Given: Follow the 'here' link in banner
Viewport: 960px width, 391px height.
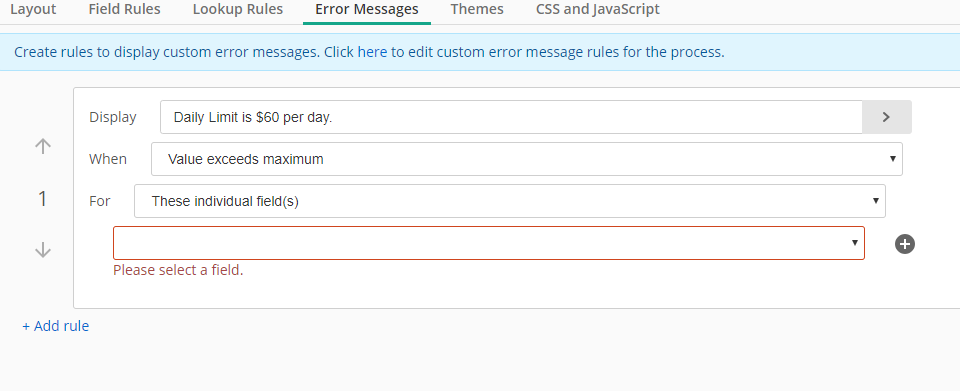Looking at the screenshot, I should 372,52.
